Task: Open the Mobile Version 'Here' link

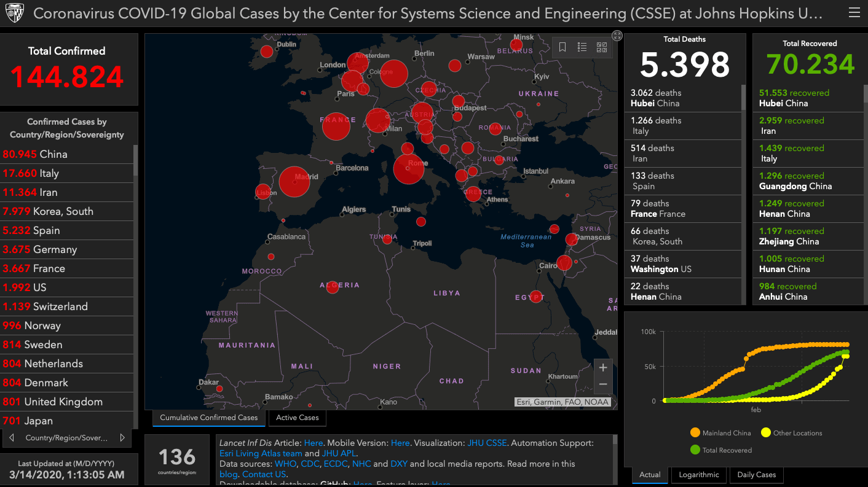Action: coord(400,443)
